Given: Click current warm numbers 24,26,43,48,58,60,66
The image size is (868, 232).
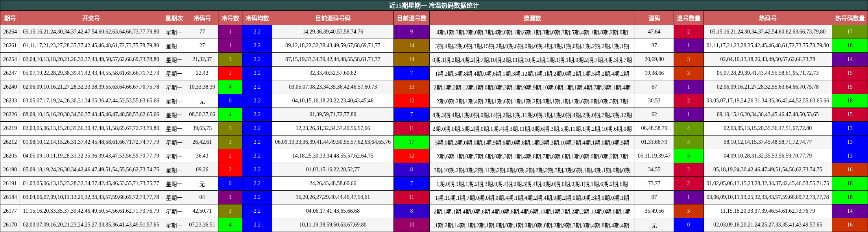Looking at the screenshot, I should 333,184.
